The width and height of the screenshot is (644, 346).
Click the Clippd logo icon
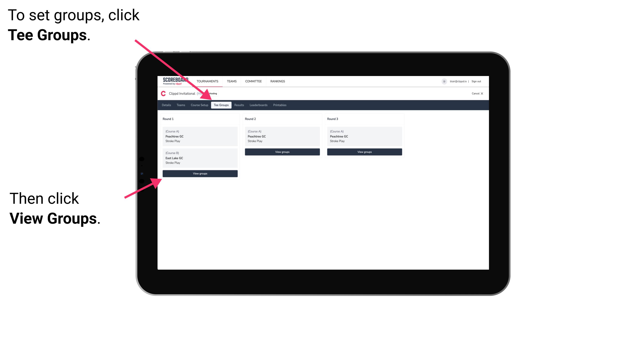point(163,93)
